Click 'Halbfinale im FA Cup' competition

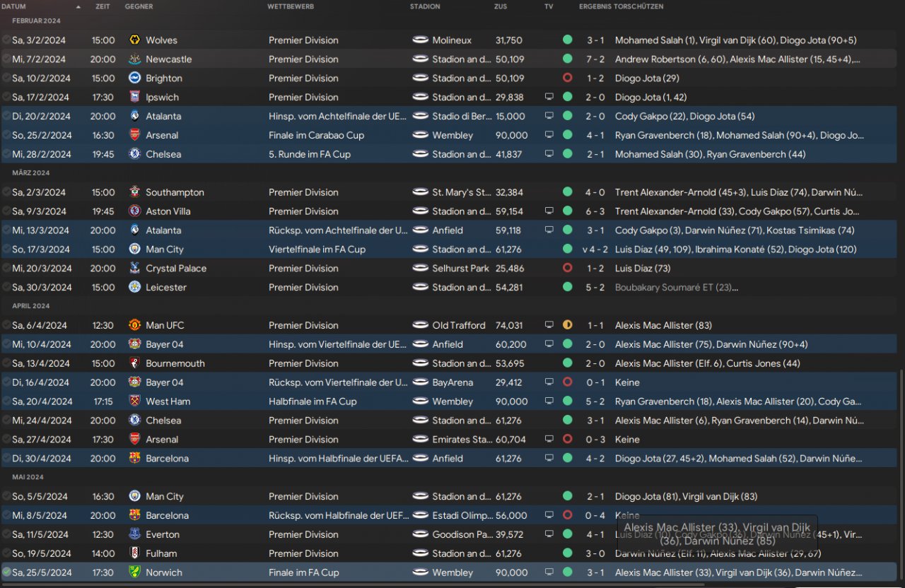pos(313,401)
